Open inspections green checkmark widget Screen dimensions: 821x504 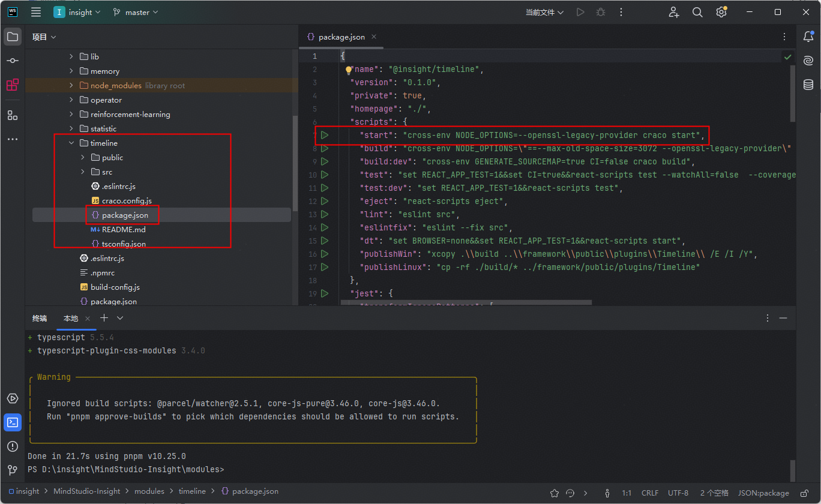coord(787,57)
